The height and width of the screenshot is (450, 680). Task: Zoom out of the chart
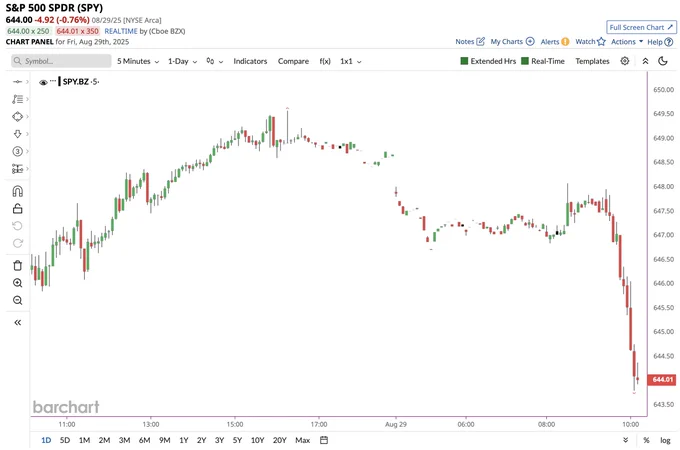tap(17, 300)
